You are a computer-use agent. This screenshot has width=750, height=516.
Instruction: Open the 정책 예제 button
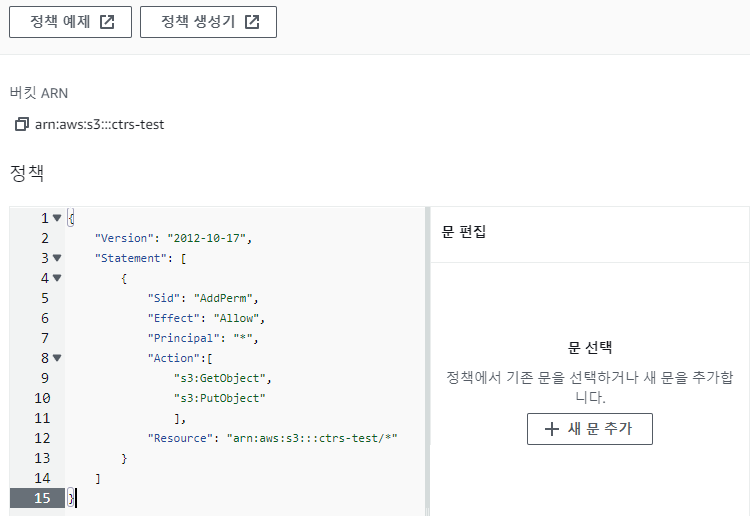point(70,22)
